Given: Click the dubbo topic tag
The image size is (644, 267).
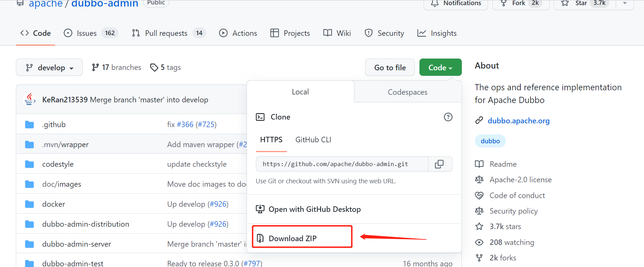Looking at the screenshot, I should [490, 141].
